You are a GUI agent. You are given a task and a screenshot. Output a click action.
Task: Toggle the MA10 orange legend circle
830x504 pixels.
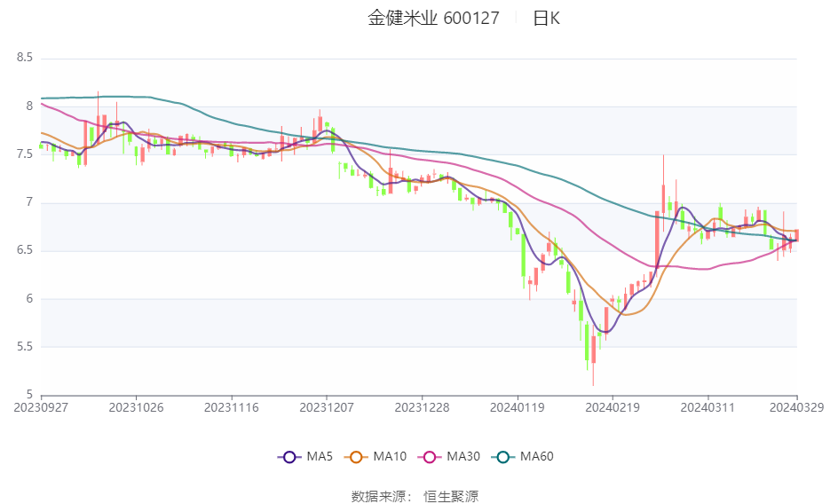[x=356, y=457]
